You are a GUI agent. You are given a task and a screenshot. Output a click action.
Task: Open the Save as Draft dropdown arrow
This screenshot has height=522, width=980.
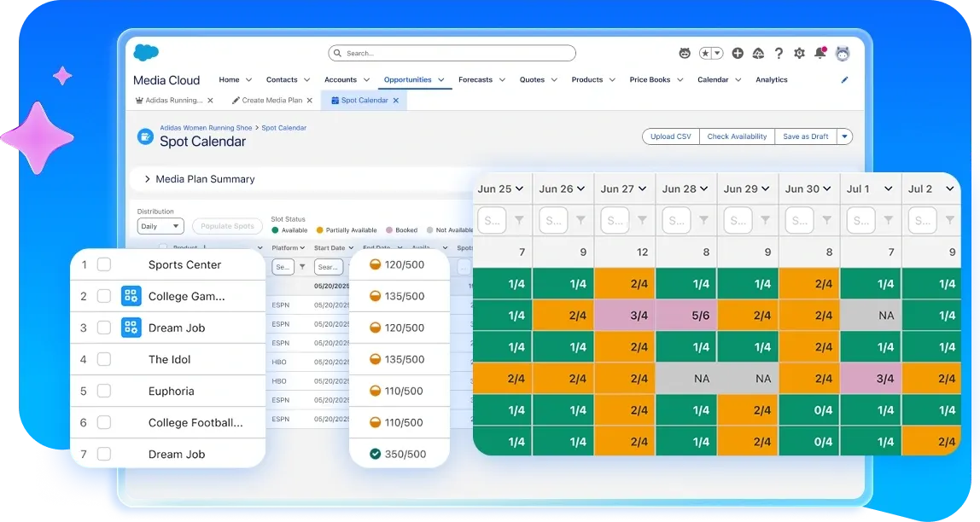click(844, 136)
